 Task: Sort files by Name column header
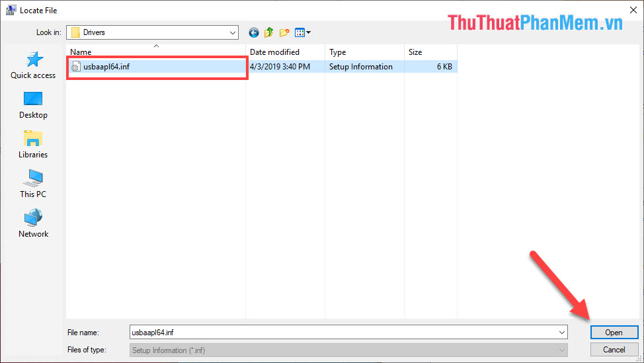pyautogui.click(x=81, y=52)
